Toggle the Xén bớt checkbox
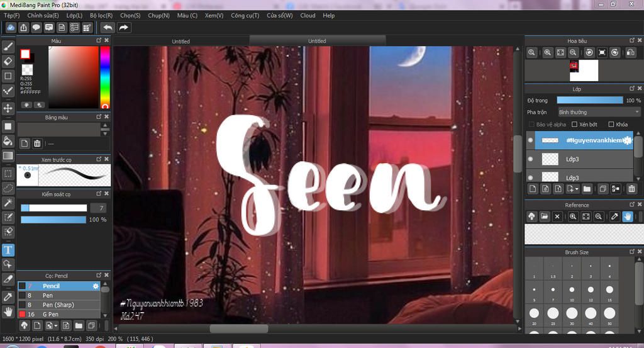 [575, 124]
